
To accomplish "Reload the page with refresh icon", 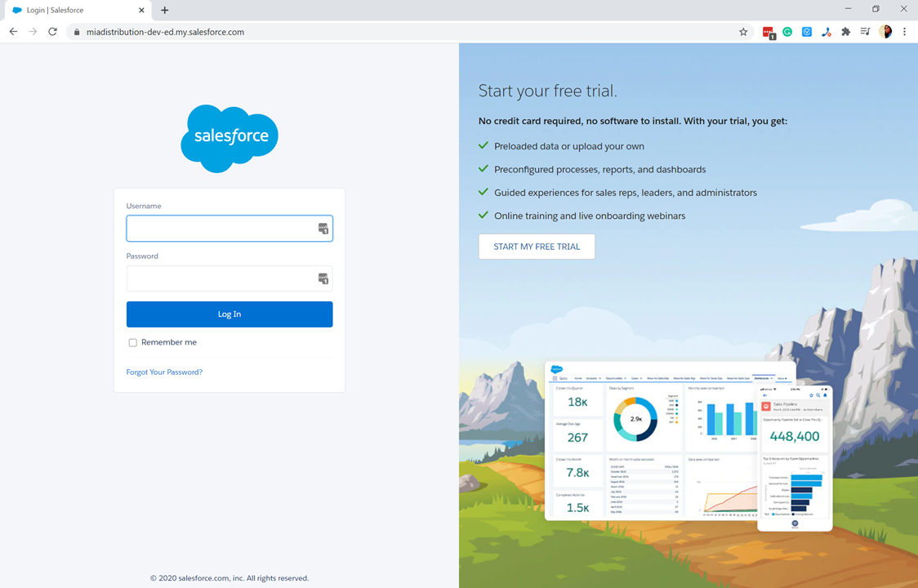I will [x=53, y=32].
